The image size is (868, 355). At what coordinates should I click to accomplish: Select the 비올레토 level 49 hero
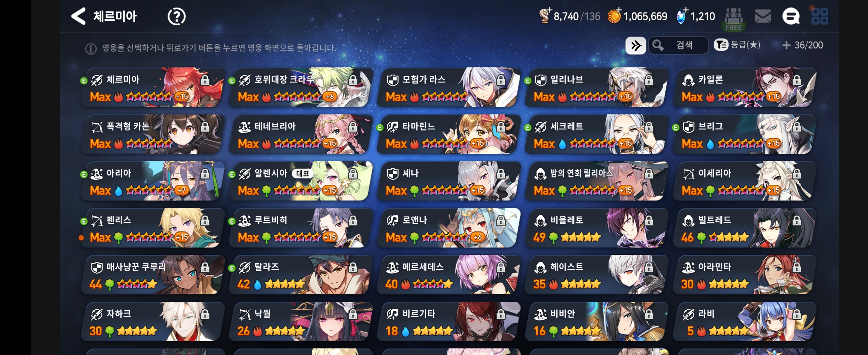[x=597, y=228]
